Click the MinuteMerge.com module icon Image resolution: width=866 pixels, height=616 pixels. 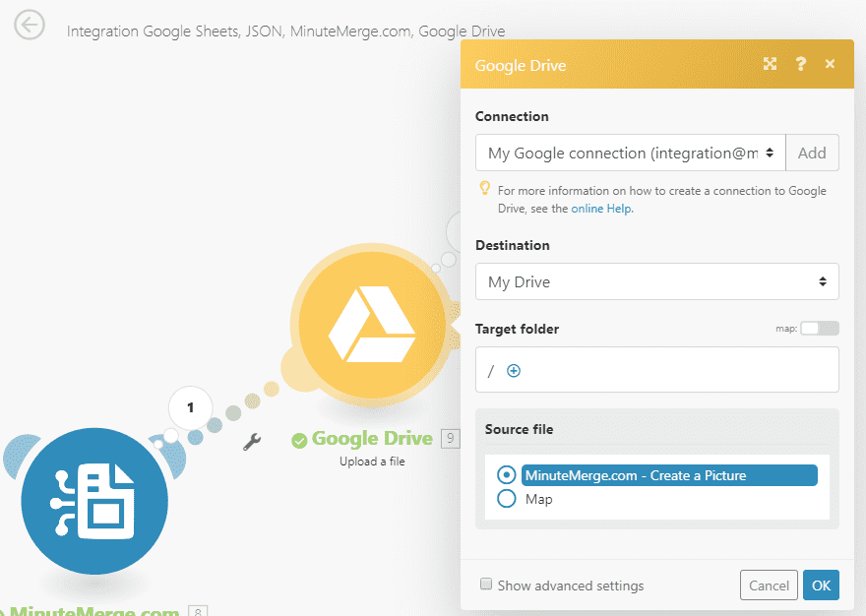point(94,501)
